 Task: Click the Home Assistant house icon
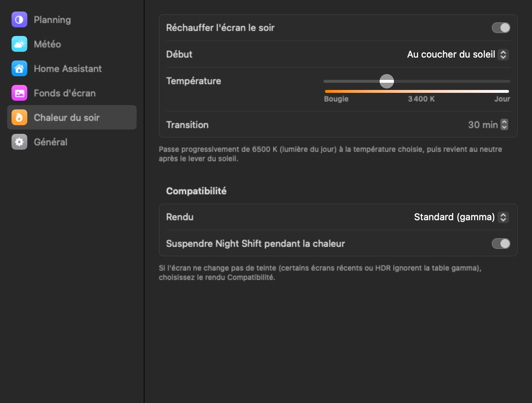coord(19,68)
